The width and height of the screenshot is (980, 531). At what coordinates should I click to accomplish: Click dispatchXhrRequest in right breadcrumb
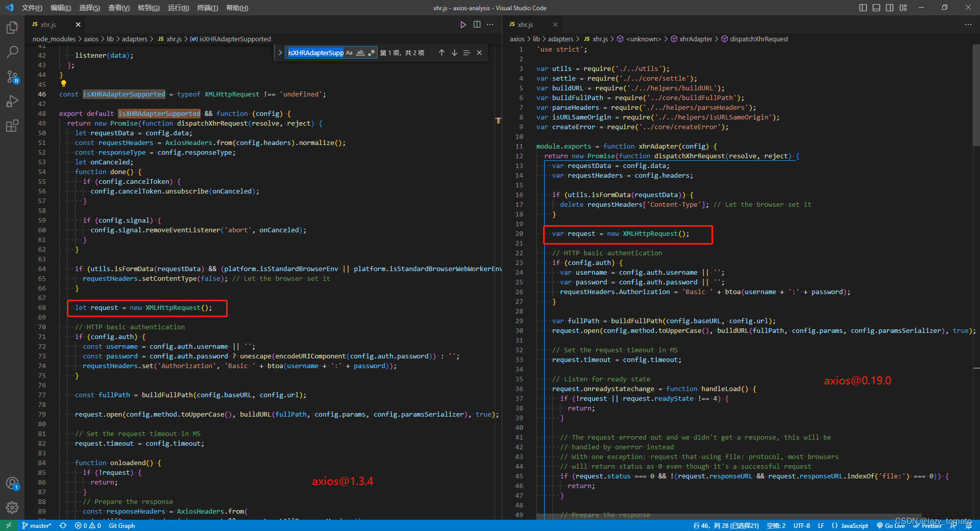759,39
